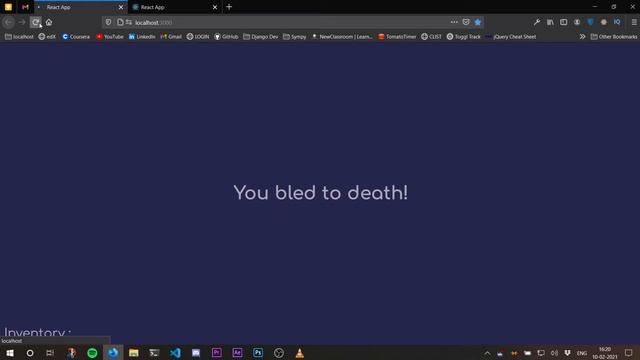Open page actions three-dot menu
Image resolution: width=640 pixels, height=360 pixels.
click(454, 22)
